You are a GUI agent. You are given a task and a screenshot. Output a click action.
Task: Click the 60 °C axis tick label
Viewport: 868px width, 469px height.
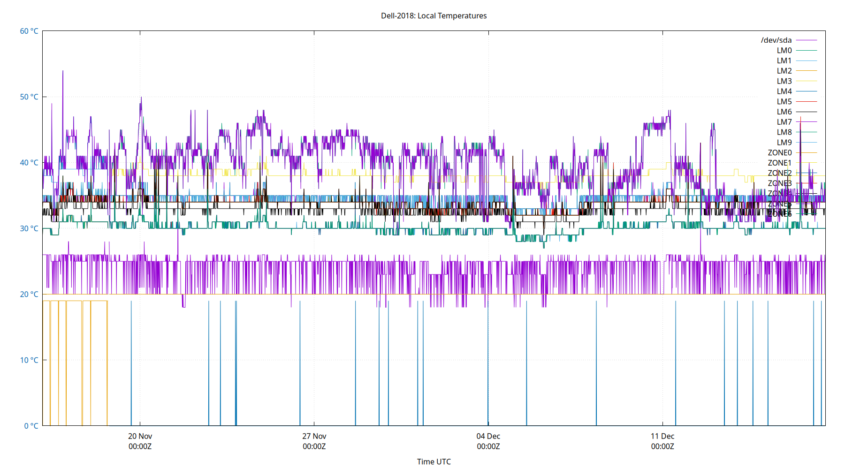(28, 31)
